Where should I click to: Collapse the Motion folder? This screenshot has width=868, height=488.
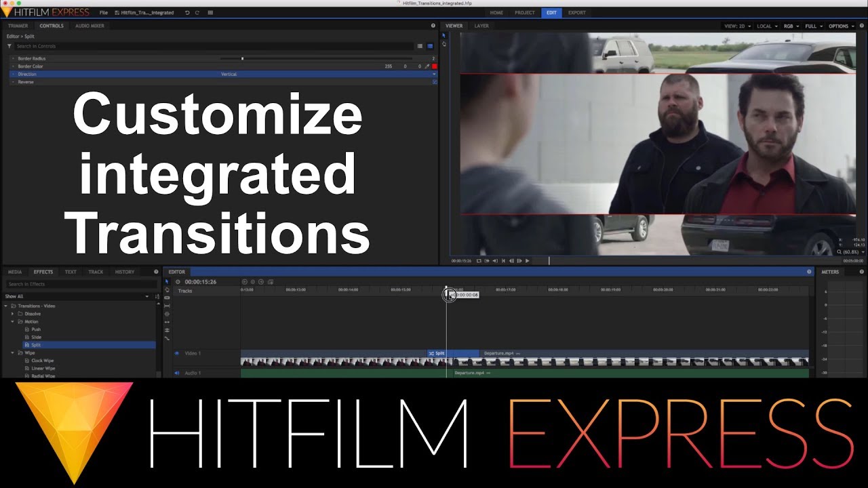click(12, 321)
